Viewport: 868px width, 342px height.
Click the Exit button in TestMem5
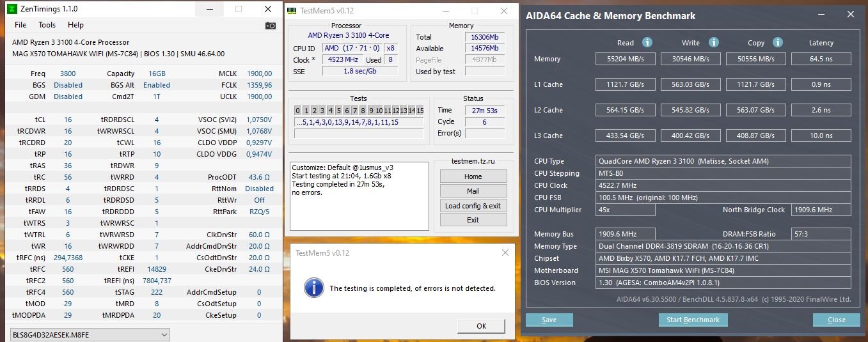473,220
